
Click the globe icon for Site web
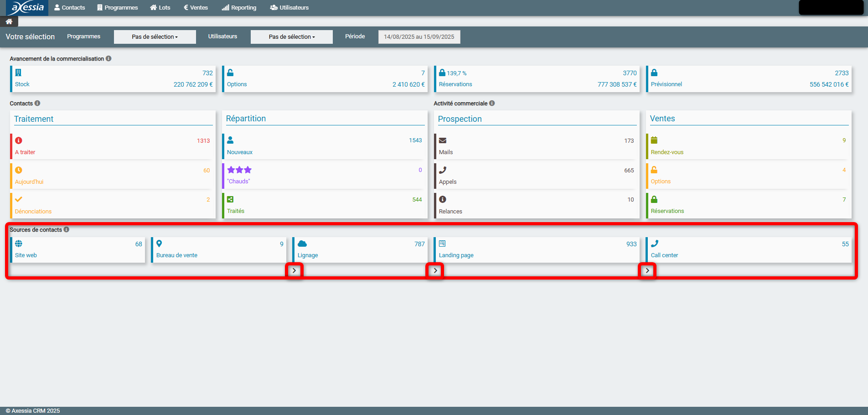point(19,244)
